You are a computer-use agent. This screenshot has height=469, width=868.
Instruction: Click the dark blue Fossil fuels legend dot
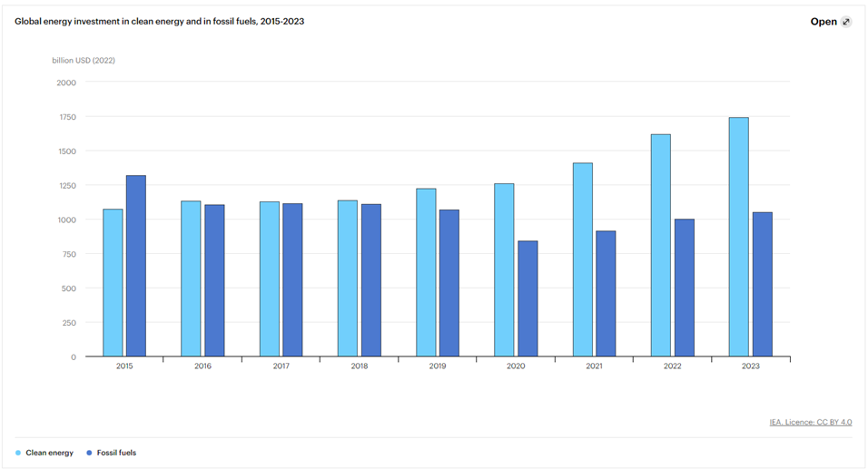tap(89, 453)
